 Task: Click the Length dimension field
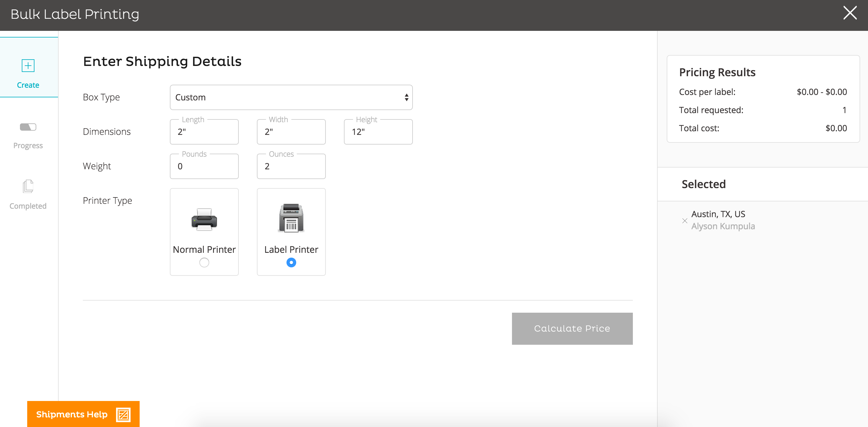(204, 132)
